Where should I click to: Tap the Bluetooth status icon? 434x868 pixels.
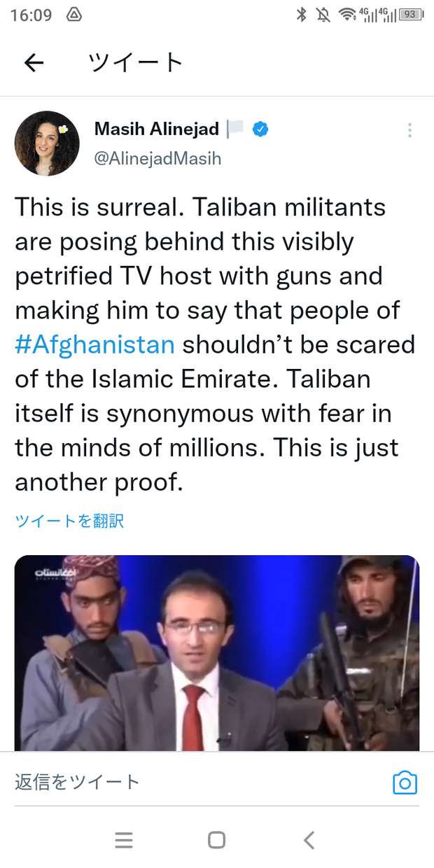tap(302, 14)
